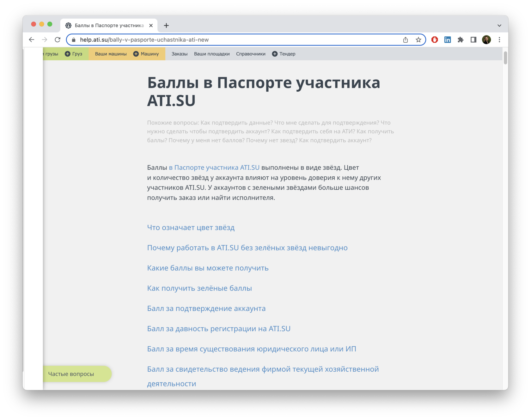
Task: Open the Справочники menu item
Action: 251,54
